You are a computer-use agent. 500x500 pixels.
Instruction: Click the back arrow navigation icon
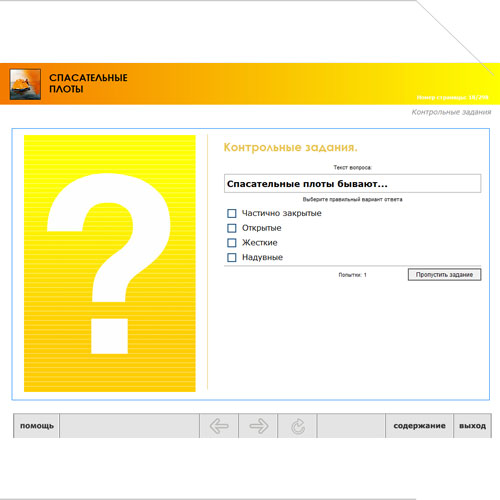click(219, 426)
